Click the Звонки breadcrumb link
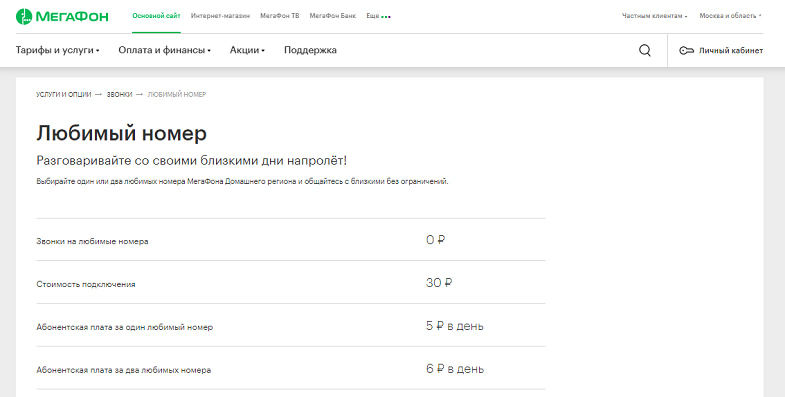 (119, 95)
